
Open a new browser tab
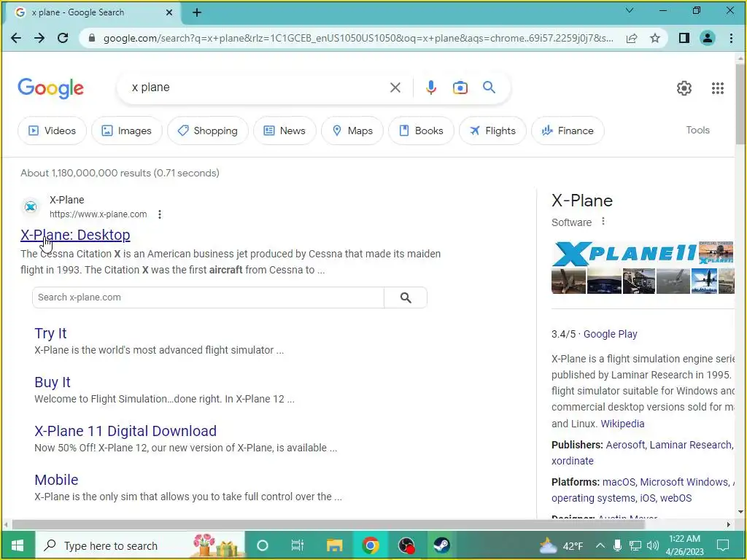[x=197, y=13]
